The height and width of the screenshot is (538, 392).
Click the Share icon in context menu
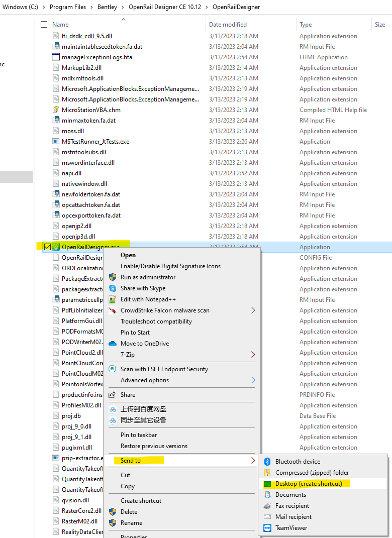click(x=112, y=394)
